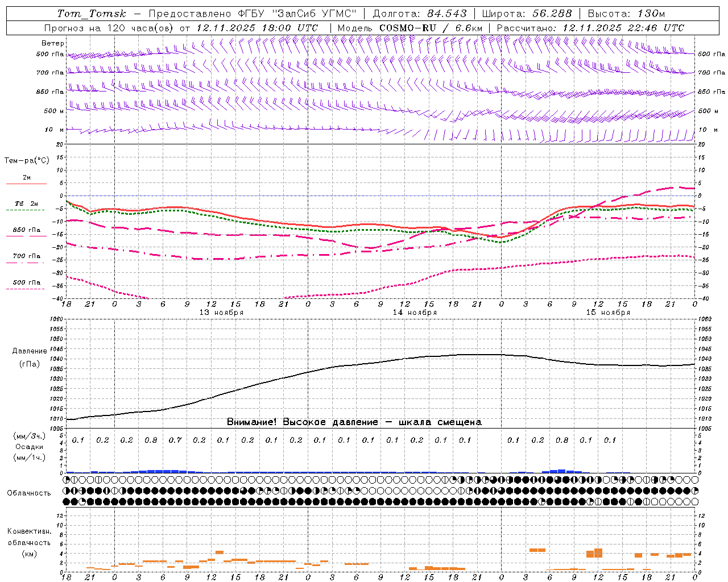Click the 1005 value on left pressure axis
The image size is (728, 582).
click(56, 429)
